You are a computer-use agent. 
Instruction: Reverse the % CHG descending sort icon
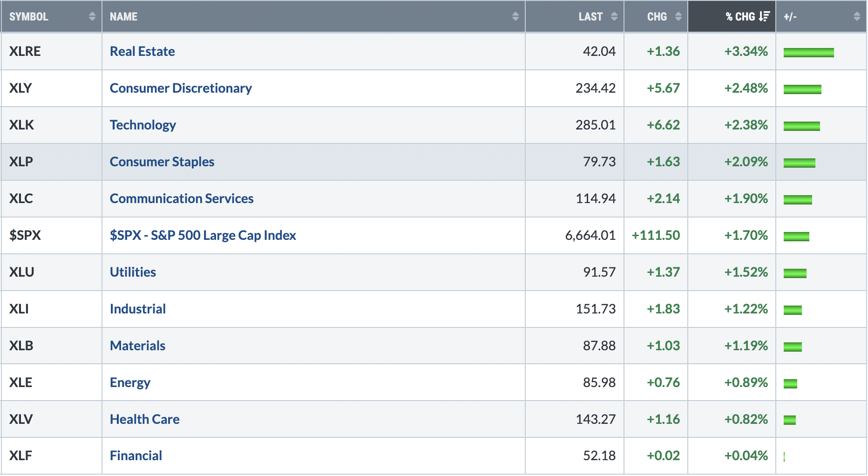764,16
